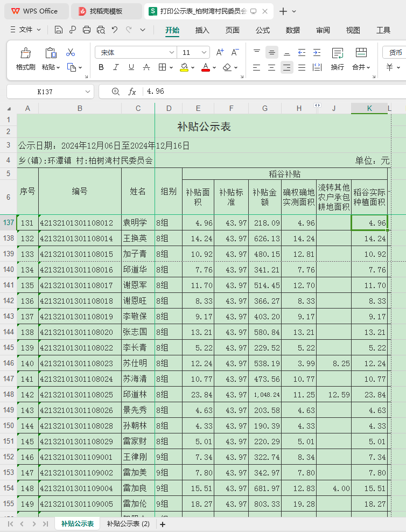406x532 pixels.
Task: Click the Cut scissors icon
Action: pyautogui.click(x=71, y=52)
